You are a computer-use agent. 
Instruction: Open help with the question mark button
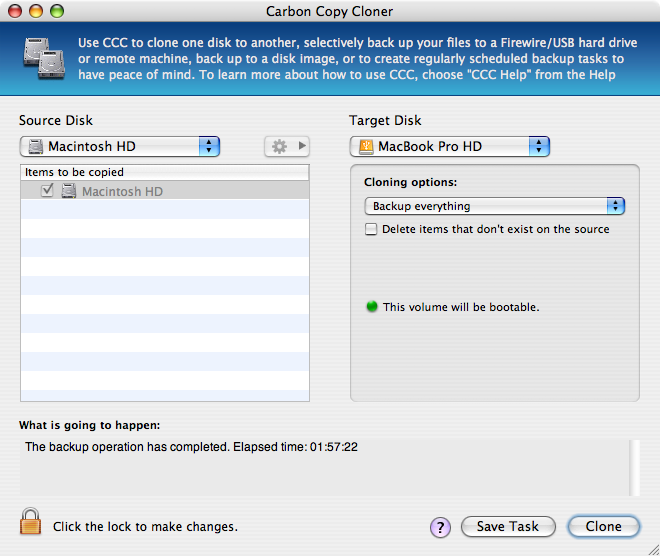(x=440, y=527)
